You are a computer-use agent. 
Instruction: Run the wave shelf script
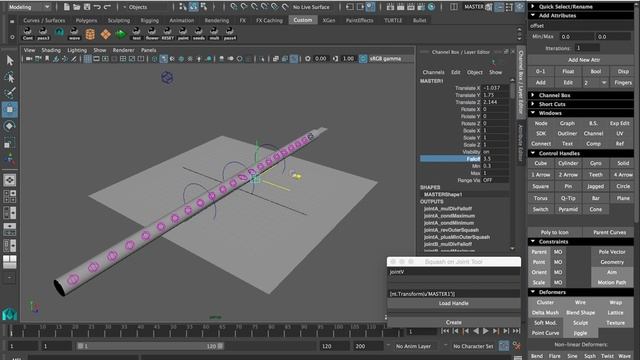[74, 33]
